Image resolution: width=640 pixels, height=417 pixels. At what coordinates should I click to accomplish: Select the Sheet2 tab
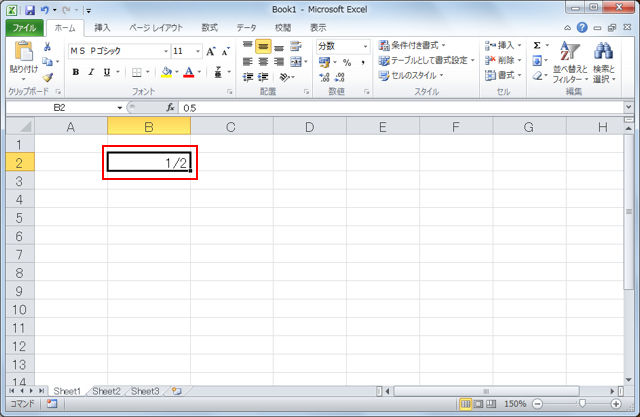click(107, 391)
